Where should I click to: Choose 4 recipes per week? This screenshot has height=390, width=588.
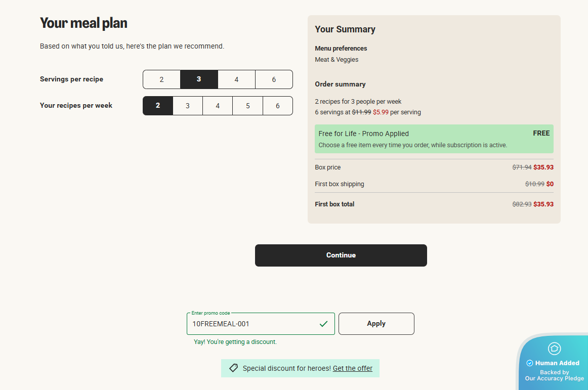click(218, 106)
